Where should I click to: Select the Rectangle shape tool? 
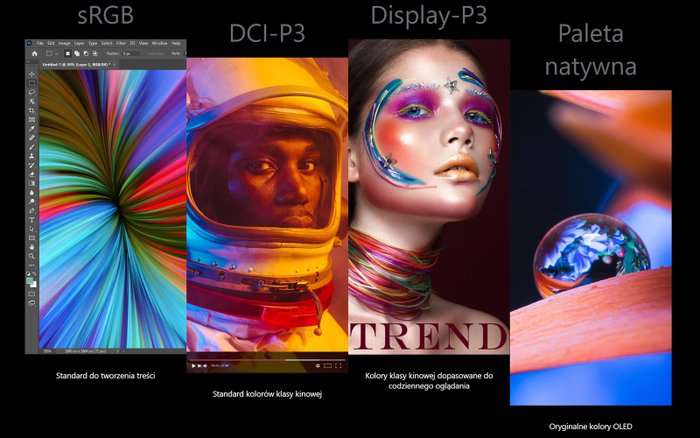click(x=32, y=238)
